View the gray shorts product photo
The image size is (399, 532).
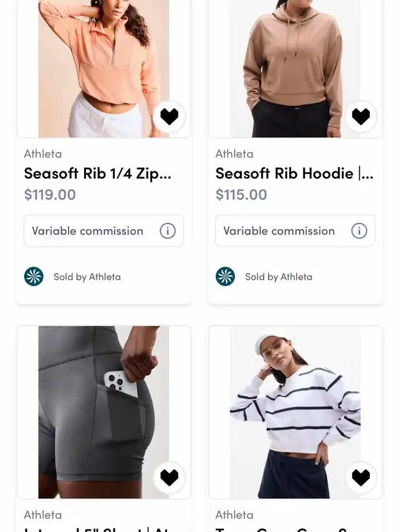104,412
